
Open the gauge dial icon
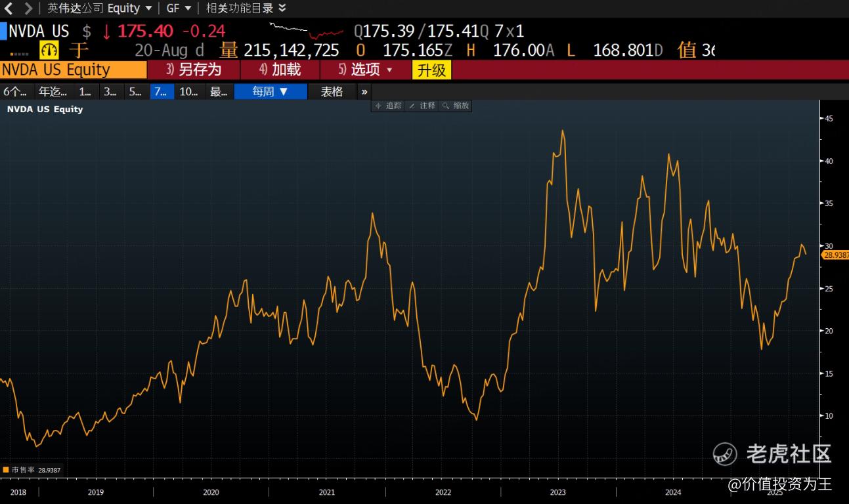pos(49,50)
